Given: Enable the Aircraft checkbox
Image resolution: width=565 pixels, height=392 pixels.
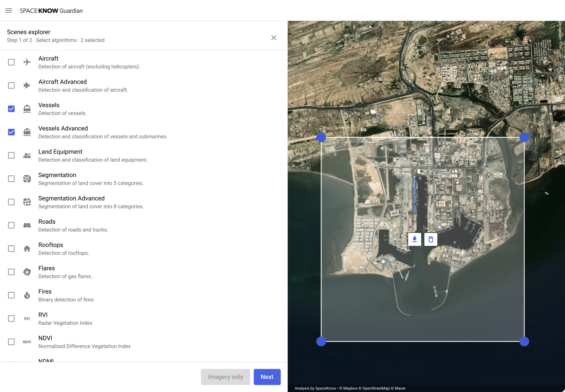Looking at the screenshot, I should coord(11,62).
